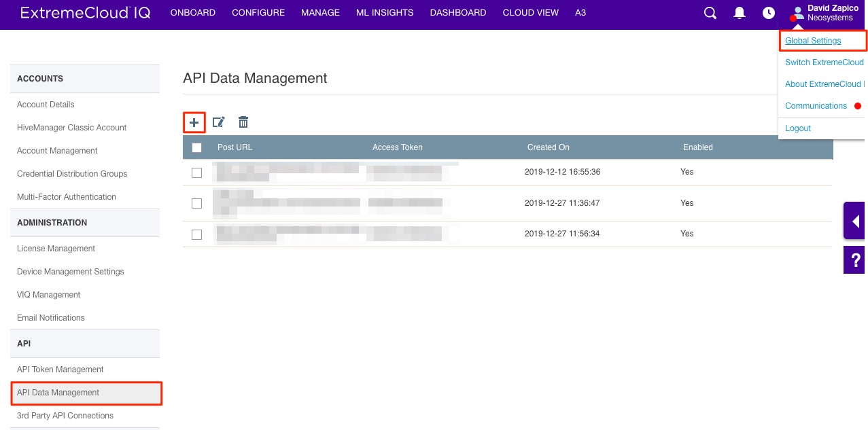Open Multi-Factor Authentication settings
868x430 pixels.
point(67,197)
